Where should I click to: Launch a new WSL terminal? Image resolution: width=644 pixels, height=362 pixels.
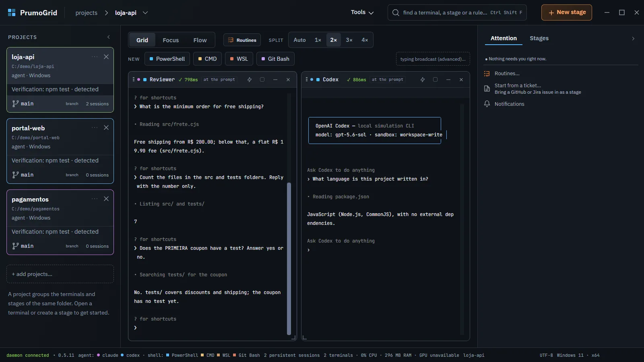239,59
